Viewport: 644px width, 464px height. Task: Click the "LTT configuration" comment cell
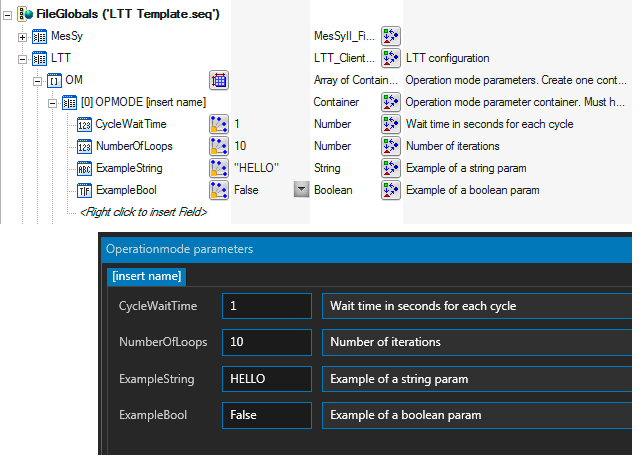coord(448,58)
